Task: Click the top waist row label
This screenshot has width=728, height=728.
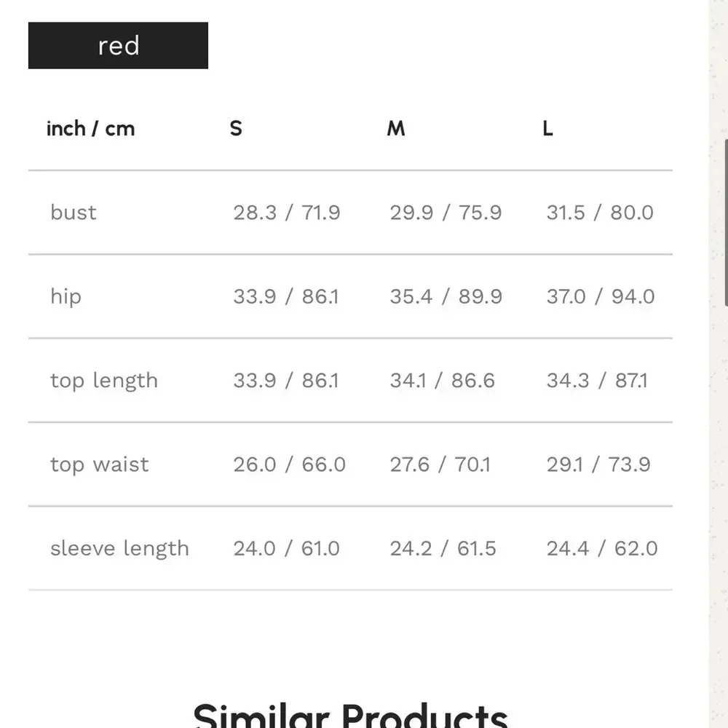Action: (x=100, y=464)
